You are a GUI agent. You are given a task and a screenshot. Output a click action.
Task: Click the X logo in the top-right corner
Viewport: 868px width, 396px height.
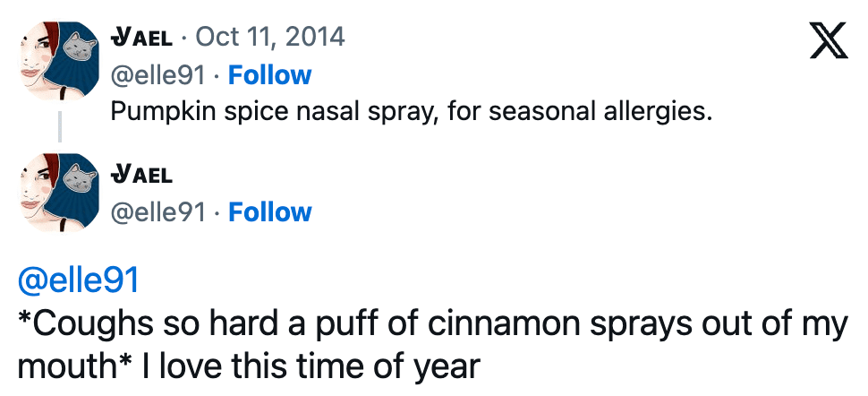[x=828, y=40]
